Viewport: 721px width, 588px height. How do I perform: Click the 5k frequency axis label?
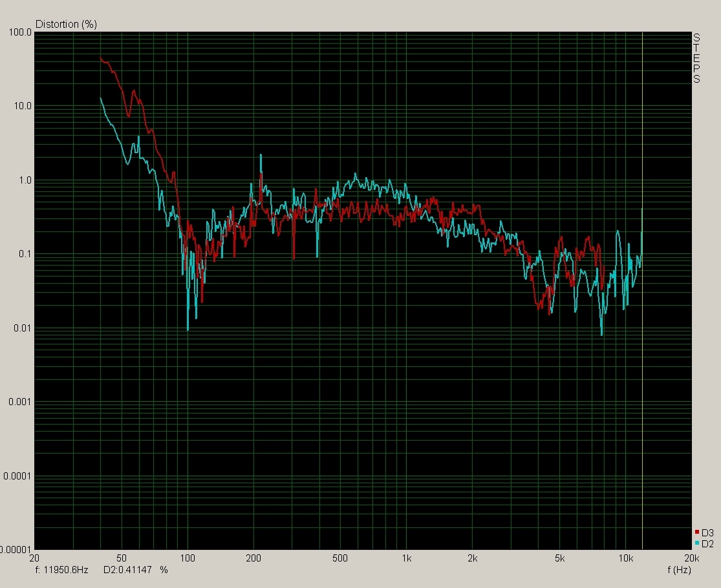point(559,558)
